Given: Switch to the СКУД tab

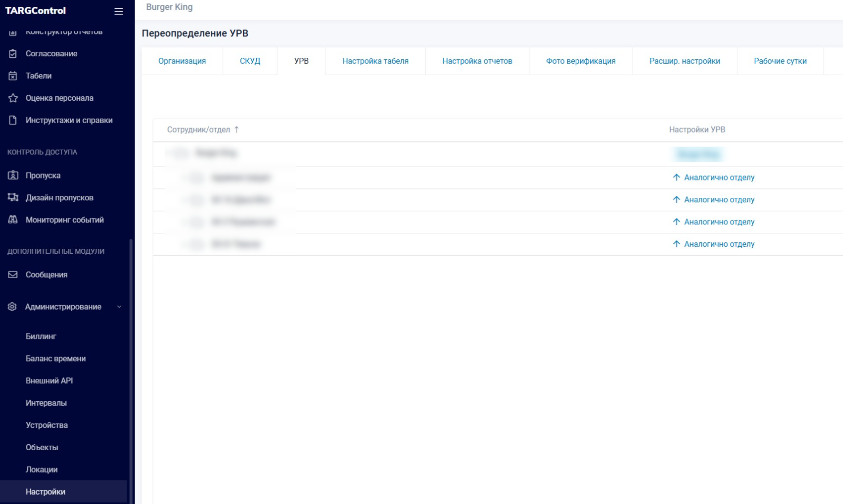Looking at the screenshot, I should click(x=250, y=61).
